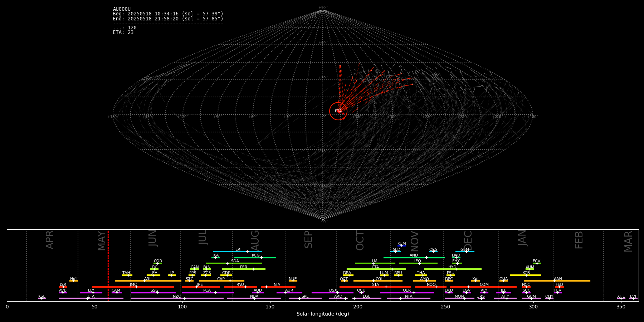Click the LYR shower bar

tap(63, 287)
